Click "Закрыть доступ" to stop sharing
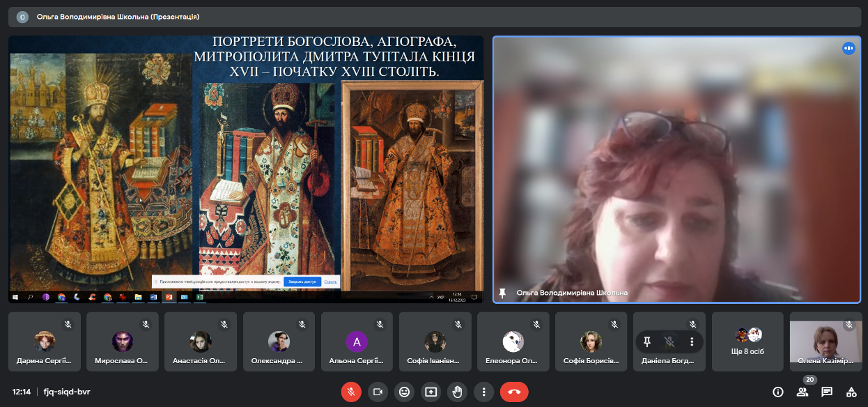Image resolution: width=868 pixels, height=407 pixels. [x=302, y=282]
